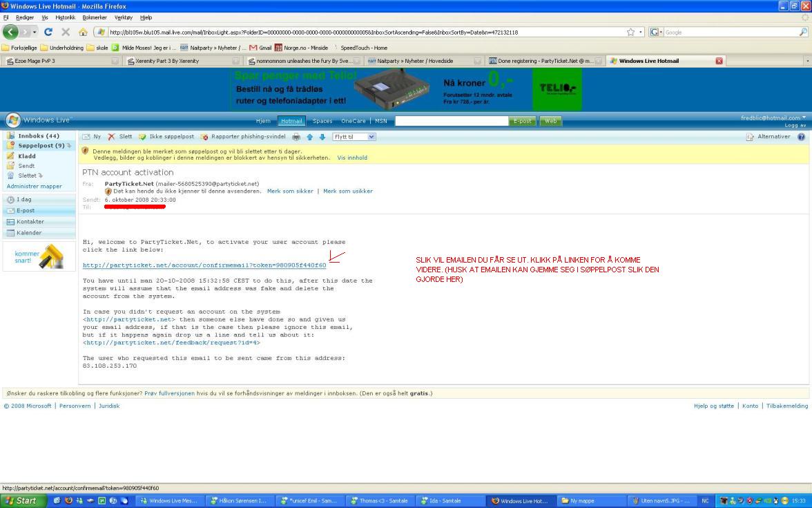Click Rapporter phishing-svindel

(243, 137)
